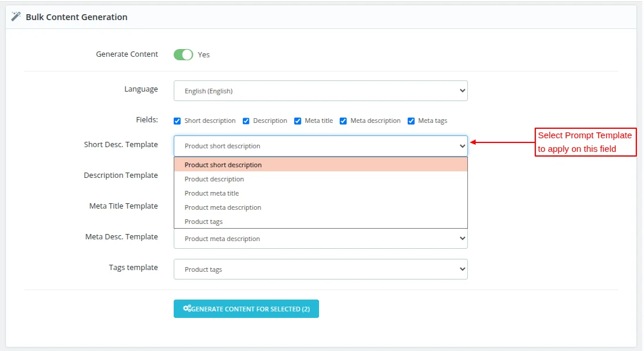Uncheck the Short description field checkbox
Viewport: 644px width, 351px height.
(x=177, y=121)
